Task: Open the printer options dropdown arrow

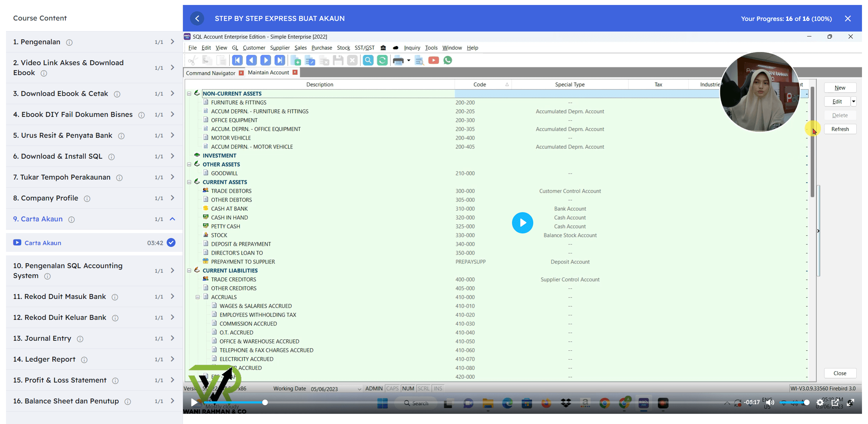Action: click(408, 61)
